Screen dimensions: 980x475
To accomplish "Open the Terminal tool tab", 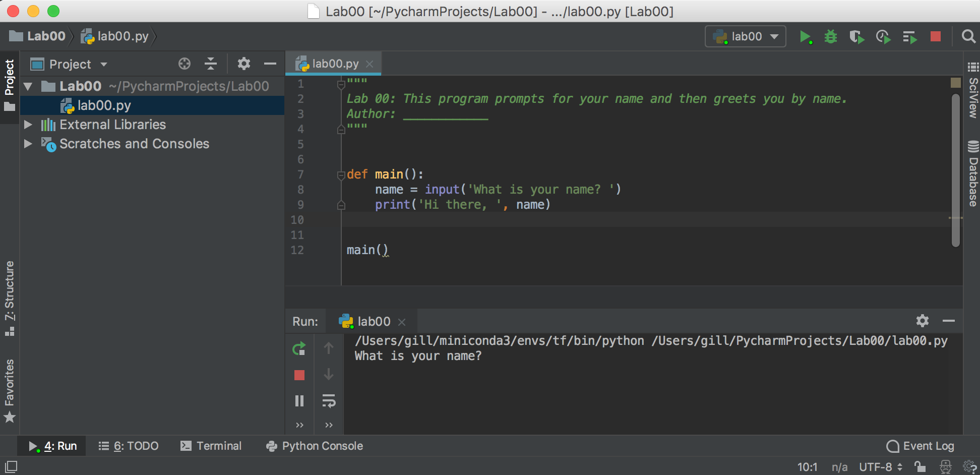I will (x=211, y=446).
